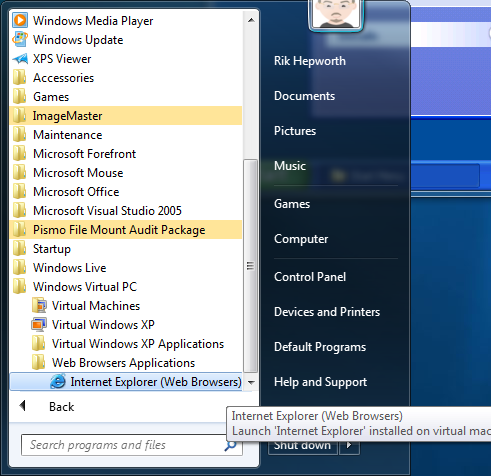Launch Windows Update from its icon

point(20,39)
